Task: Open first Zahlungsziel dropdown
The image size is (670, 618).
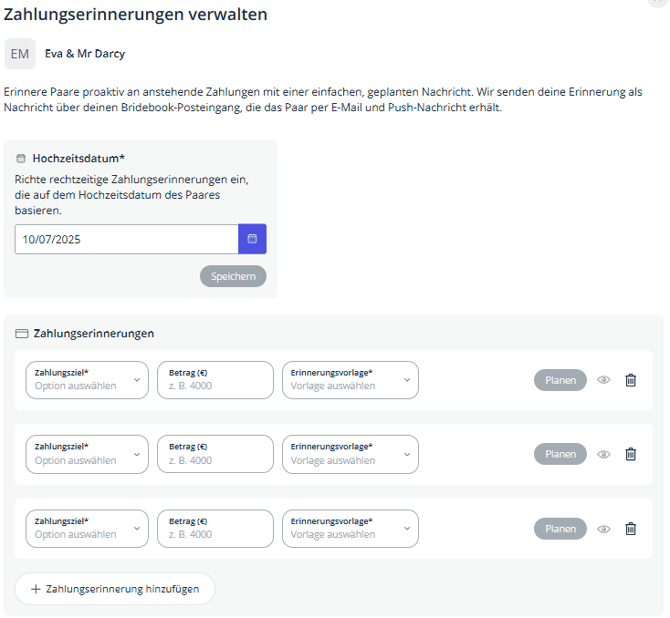Action: [87, 380]
